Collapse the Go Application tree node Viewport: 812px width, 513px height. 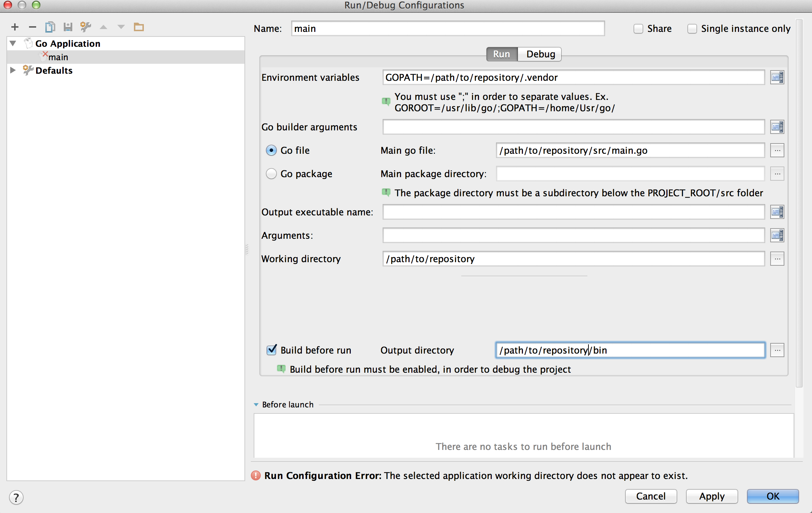[x=13, y=44]
